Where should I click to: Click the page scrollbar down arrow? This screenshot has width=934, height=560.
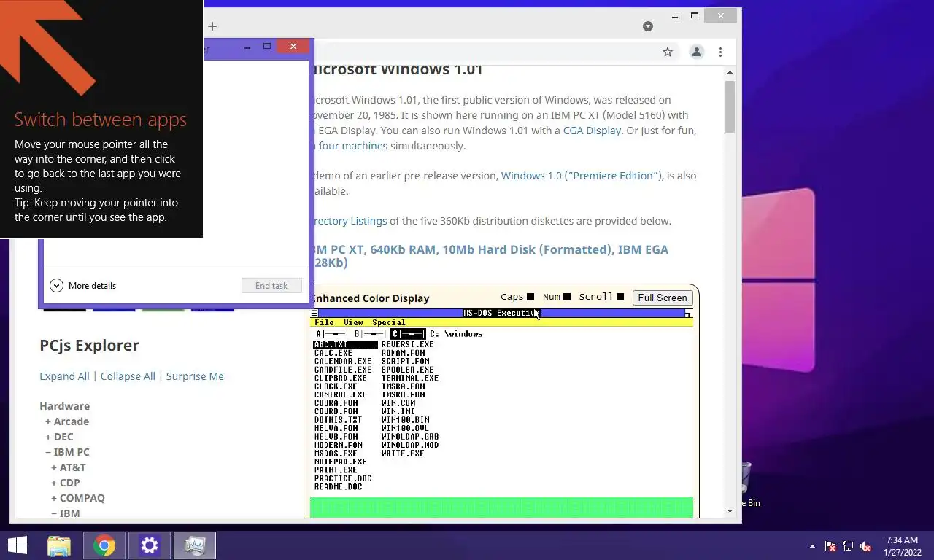pos(730,511)
